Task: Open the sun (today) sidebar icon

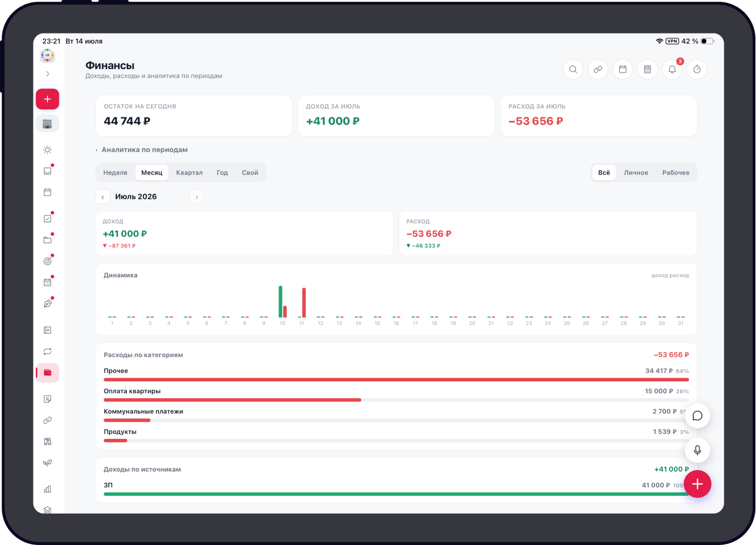Action: coord(47,150)
